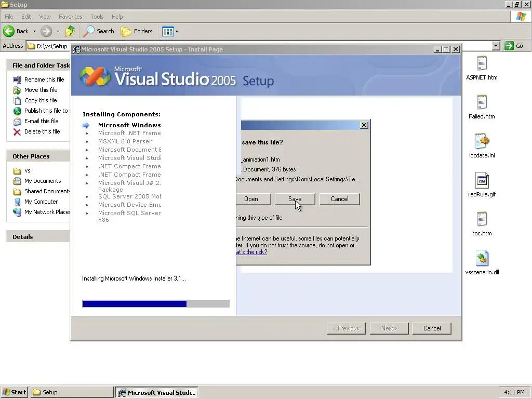Go up one folder level icon
The width and height of the screenshot is (532, 399).
pyautogui.click(x=70, y=31)
